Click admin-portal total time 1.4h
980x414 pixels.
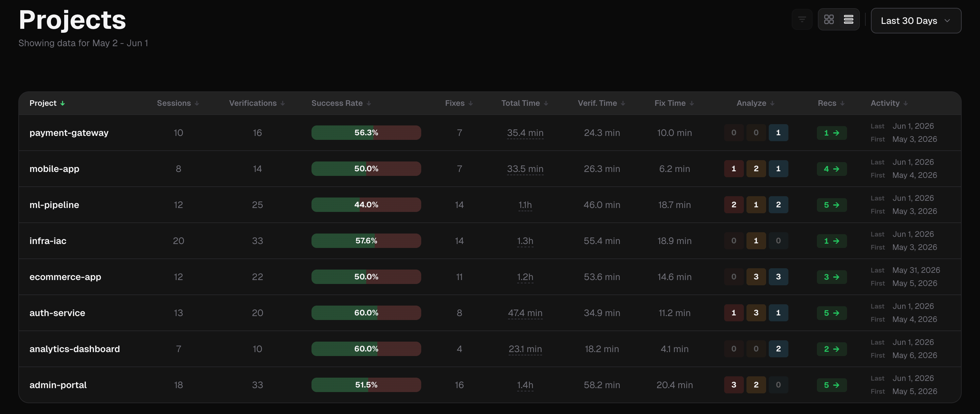coord(525,385)
